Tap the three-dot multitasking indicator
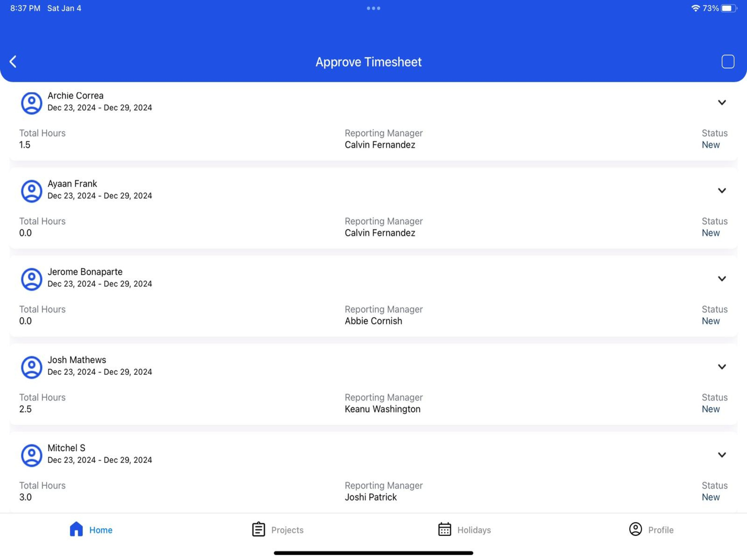 (373, 8)
